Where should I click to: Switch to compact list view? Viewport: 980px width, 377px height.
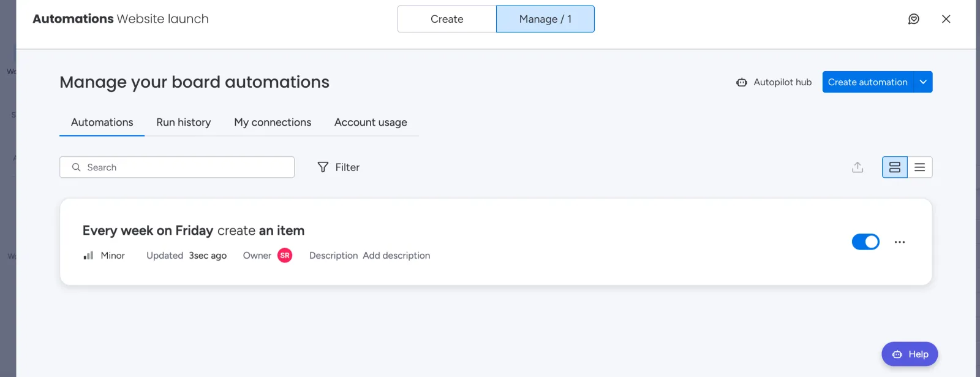(x=919, y=167)
